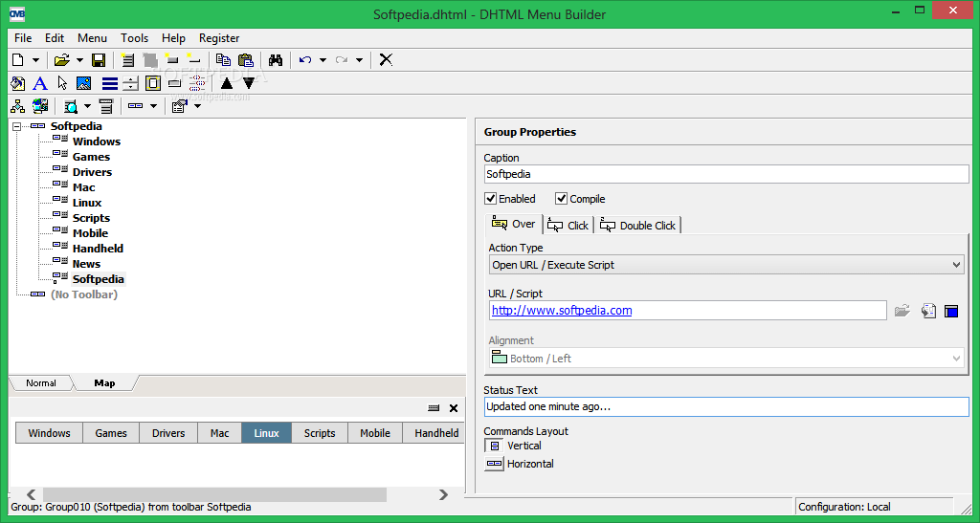This screenshot has height=523, width=980.
Task: Click the three horizontal blue lines icon
Action: point(110,83)
